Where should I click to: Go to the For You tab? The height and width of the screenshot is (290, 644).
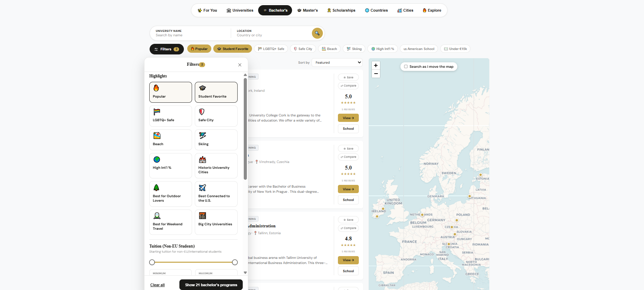pos(207,10)
